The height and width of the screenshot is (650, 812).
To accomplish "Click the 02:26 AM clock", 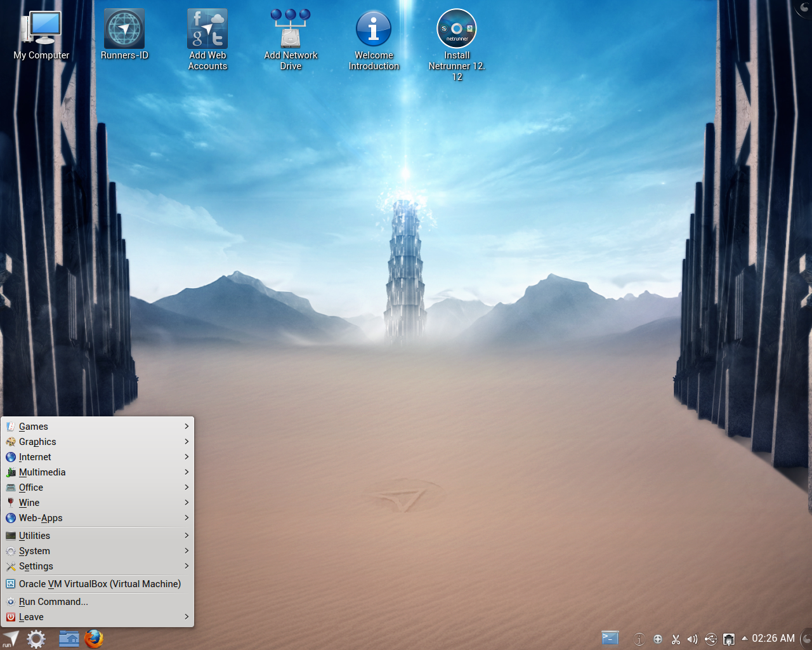I will 773,639.
